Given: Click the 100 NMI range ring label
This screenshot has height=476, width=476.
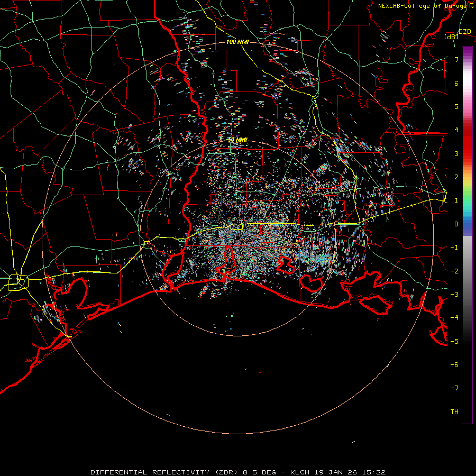Looking at the screenshot, I should [x=237, y=42].
